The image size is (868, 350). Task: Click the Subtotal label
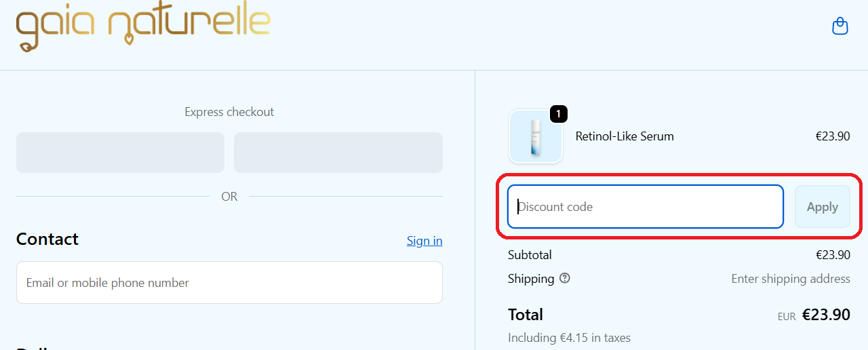[x=530, y=255]
